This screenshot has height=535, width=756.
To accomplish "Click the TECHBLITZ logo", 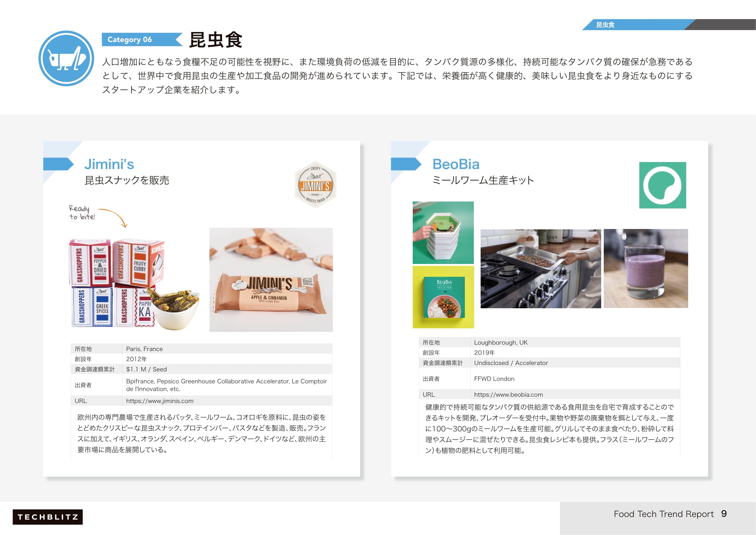I will [x=48, y=517].
